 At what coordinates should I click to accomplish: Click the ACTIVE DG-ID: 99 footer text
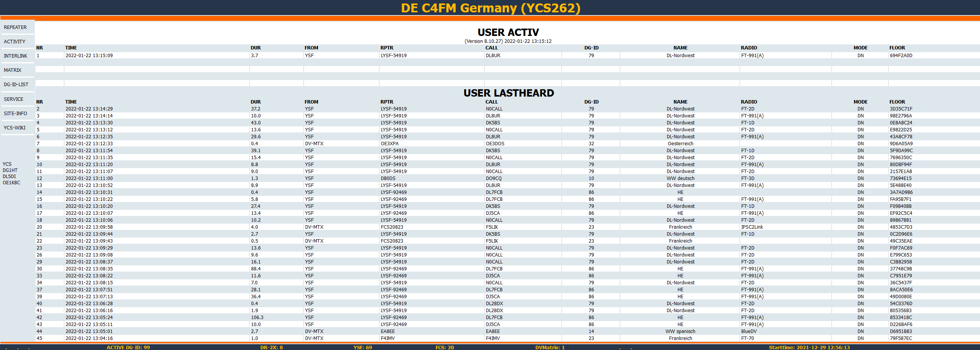(x=128, y=347)
